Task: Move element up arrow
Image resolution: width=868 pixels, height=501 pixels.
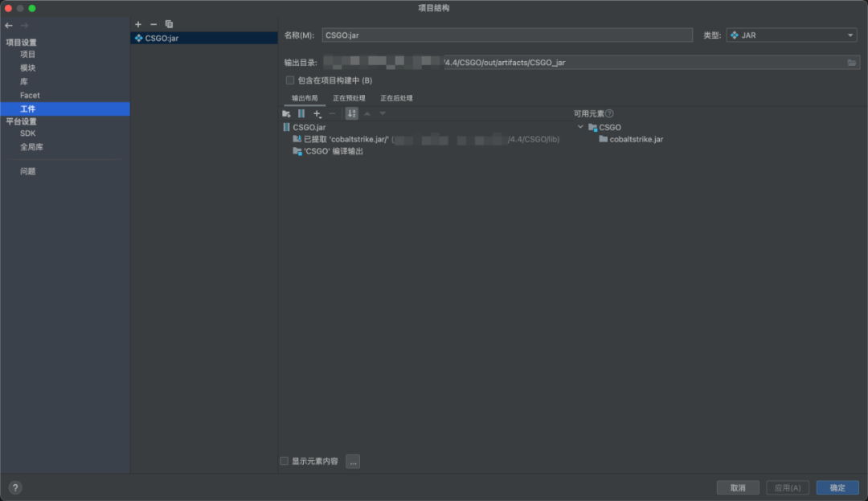Action: (367, 113)
